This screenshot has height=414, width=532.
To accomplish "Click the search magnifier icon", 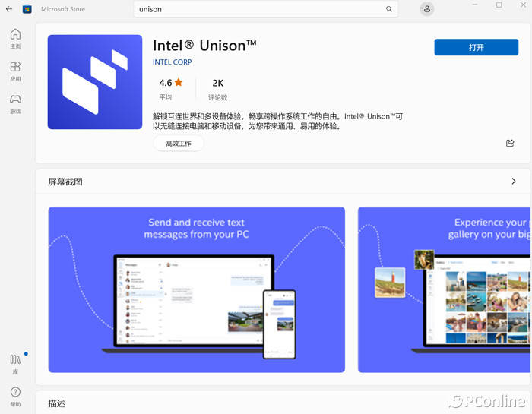I will point(389,9).
